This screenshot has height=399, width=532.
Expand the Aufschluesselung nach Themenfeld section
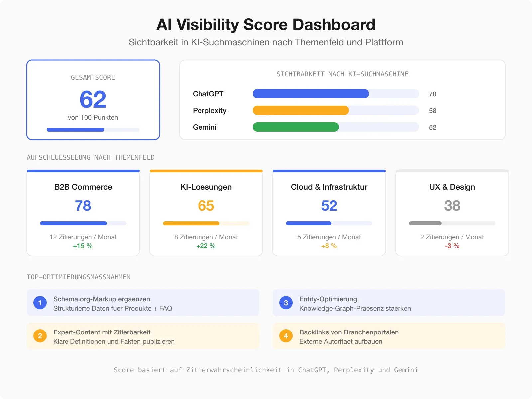pos(90,157)
